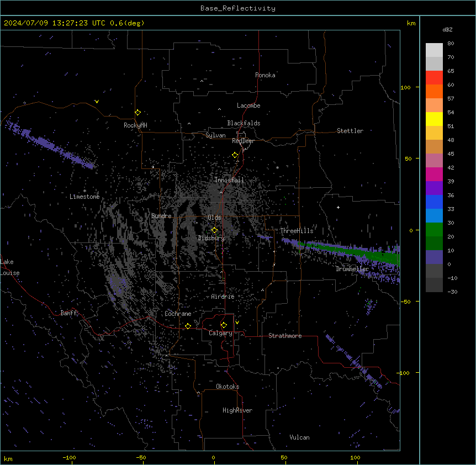Select the dark green 20-10 dBZ legend swatch

[x=434, y=244]
